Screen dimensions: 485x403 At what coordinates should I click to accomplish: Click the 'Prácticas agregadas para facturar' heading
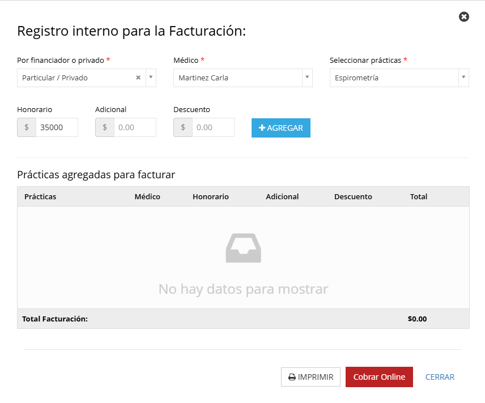click(x=96, y=175)
